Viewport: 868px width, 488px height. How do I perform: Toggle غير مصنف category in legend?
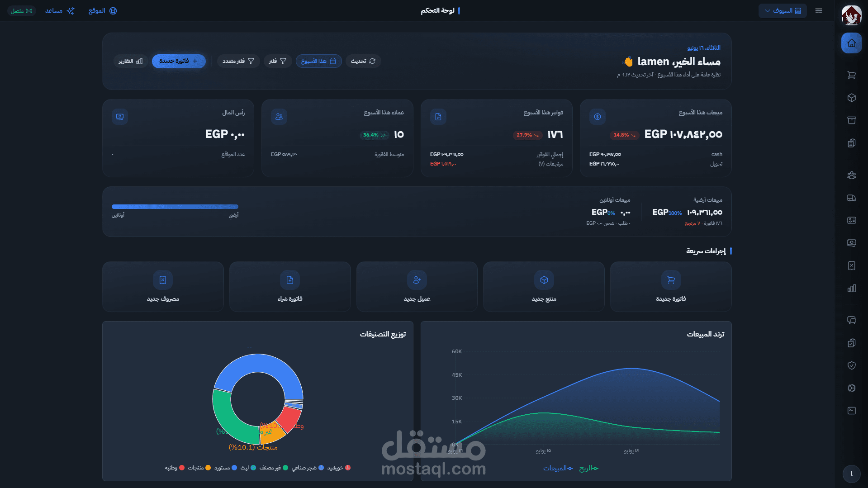274,468
